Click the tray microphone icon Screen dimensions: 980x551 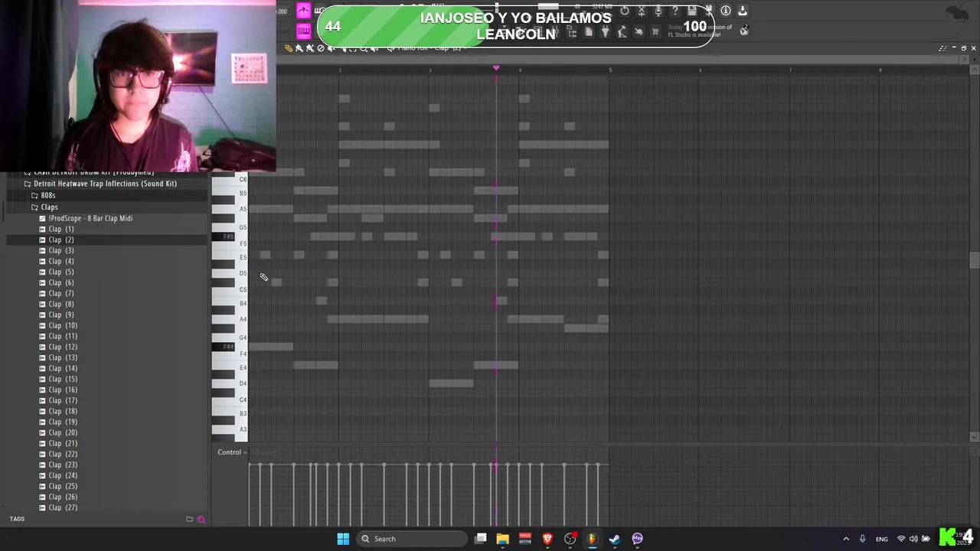(863, 539)
